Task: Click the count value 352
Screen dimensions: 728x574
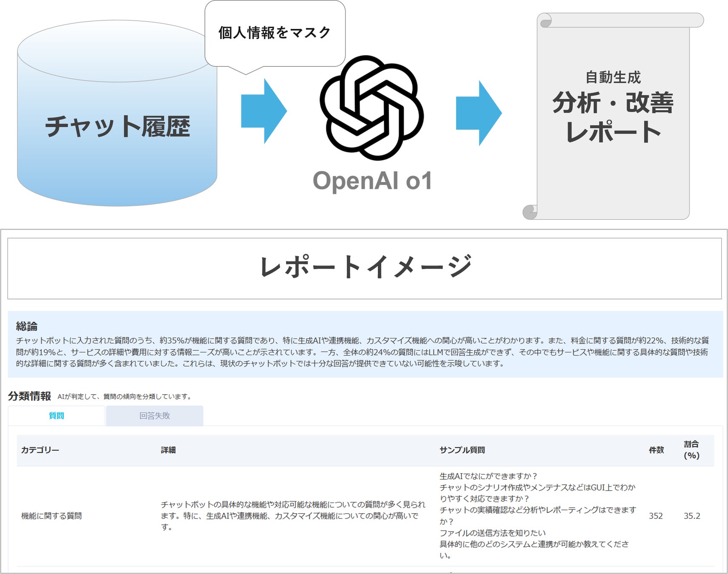Action: pos(656,516)
